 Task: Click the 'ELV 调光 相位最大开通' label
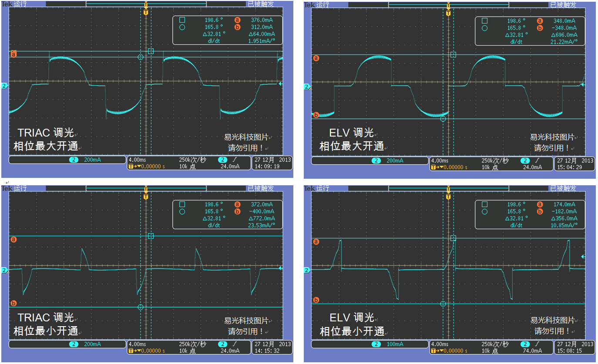(352, 140)
